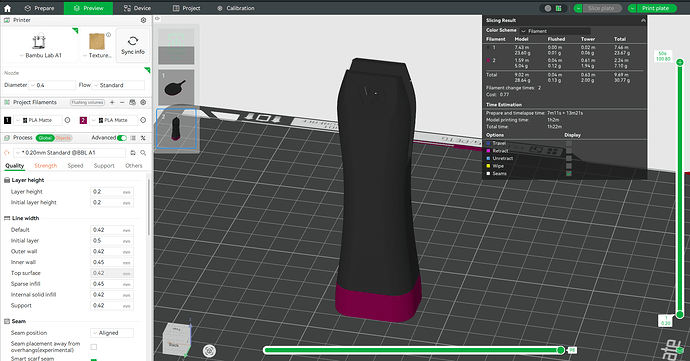Open the Textured plate type dropdown

tap(97, 44)
